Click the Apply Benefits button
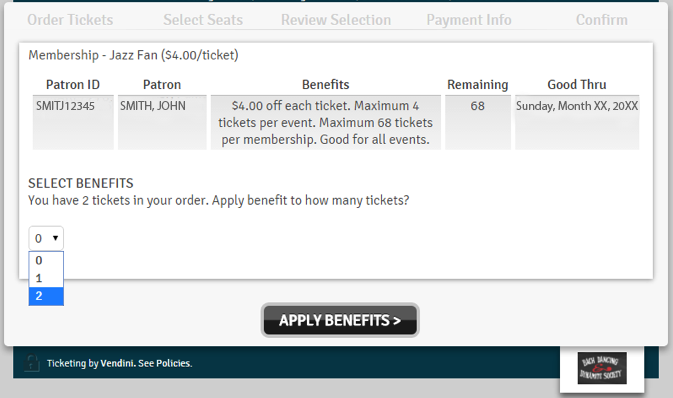This screenshot has height=398, width=673. (x=340, y=320)
